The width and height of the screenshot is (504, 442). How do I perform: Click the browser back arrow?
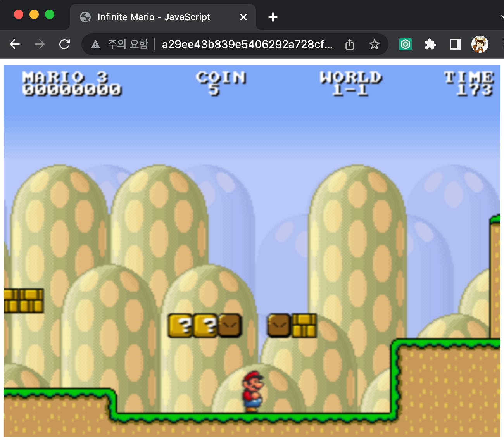[x=15, y=44]
